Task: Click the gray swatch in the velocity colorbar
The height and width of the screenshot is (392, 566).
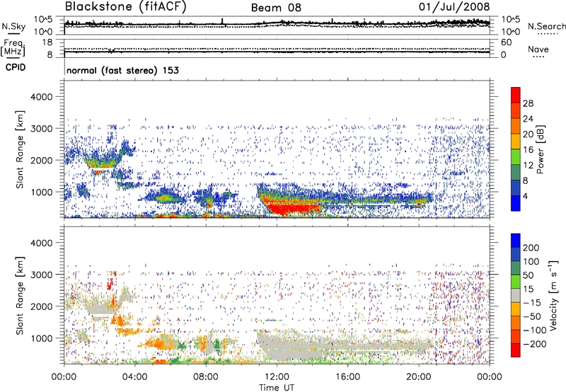Action: pyautogui.click(x=516, y=295)
